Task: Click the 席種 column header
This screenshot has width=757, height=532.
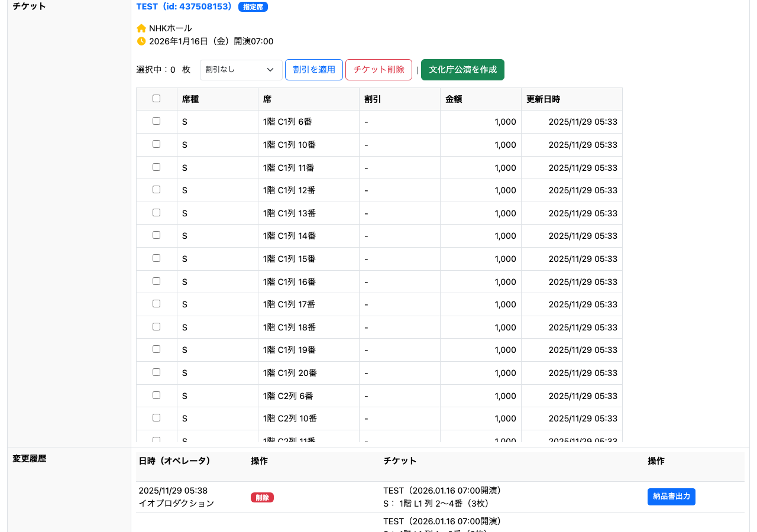Action: (x=190, y=99)
